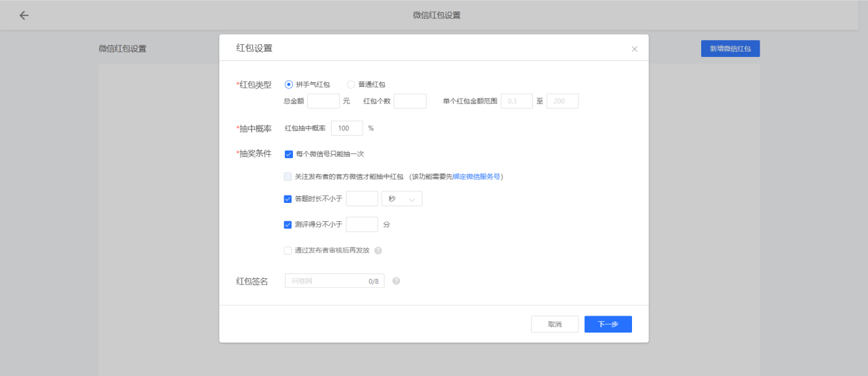Open 绑定微信服务号 link
Image resolution: width=868 pixels, height=376 pixels.
[477, 176]
